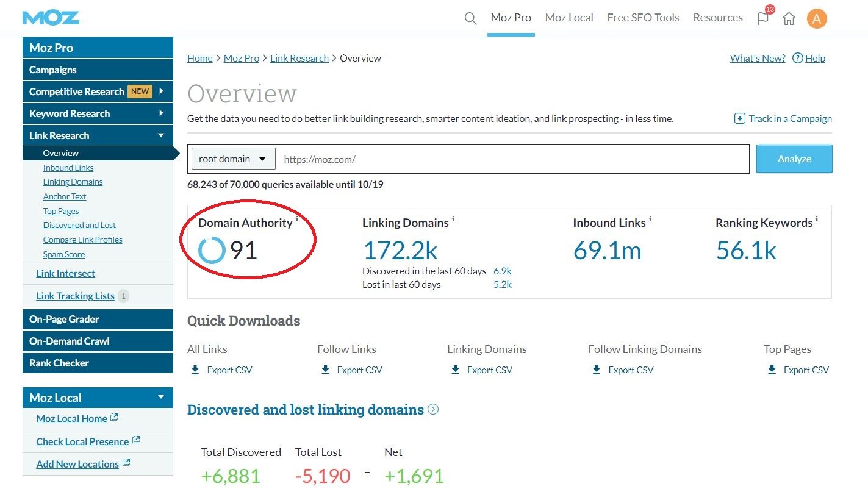
Task: Click the Home breadcrumb link
Action: click(200, 58)
